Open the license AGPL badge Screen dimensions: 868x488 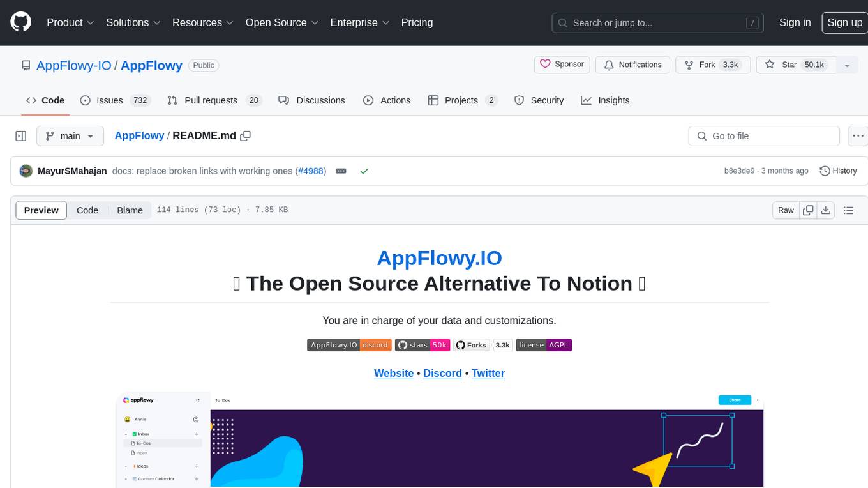pyautogui.click(x=544, y=345)
